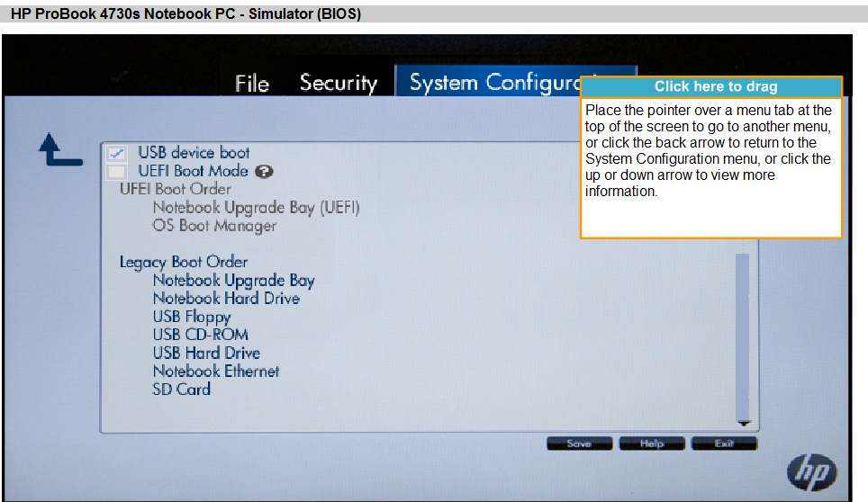Click the HP logo
The width and height of the screenshot is (868, 502).
point(811,472)
